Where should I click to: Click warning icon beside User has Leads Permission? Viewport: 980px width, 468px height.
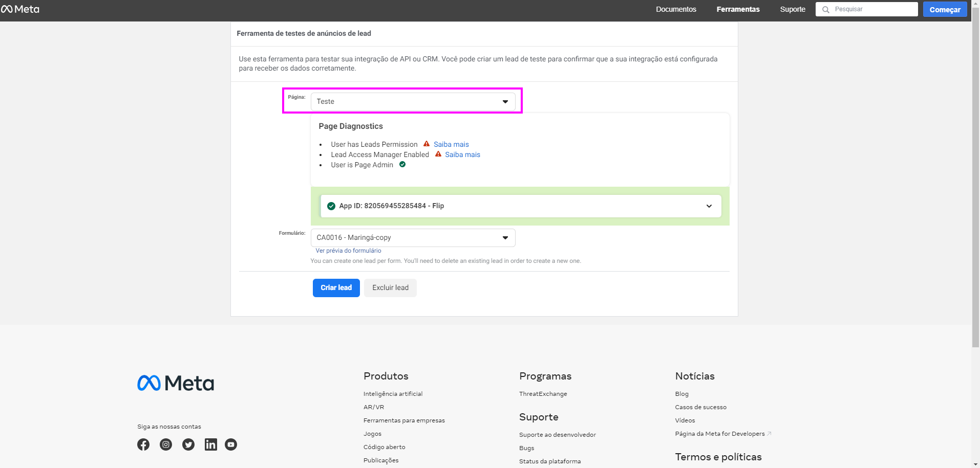[426, 144]
